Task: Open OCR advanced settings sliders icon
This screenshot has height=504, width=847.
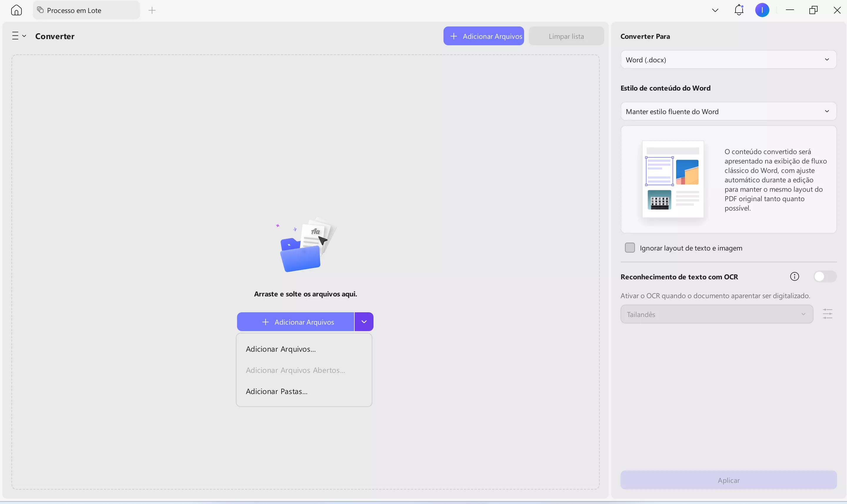Action: (827, 314)
